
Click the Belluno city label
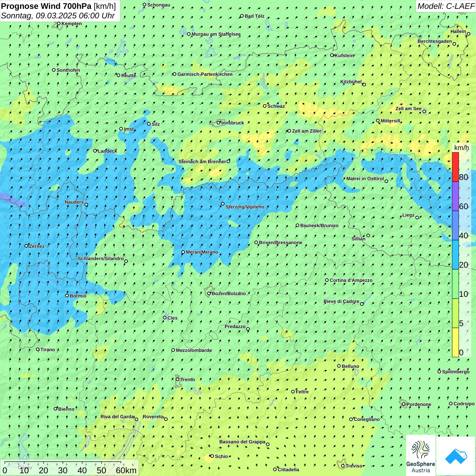(x=350, y=366)
